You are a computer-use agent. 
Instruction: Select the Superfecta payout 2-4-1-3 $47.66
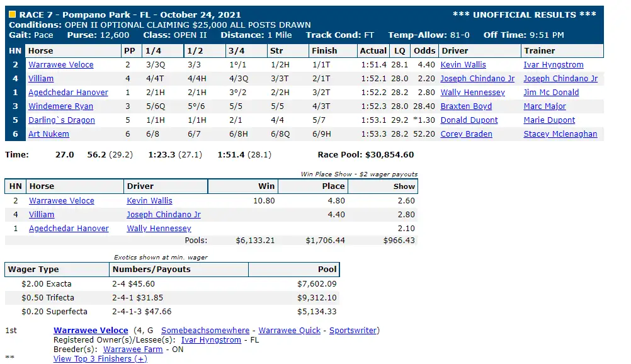click(x=142, y=311)
